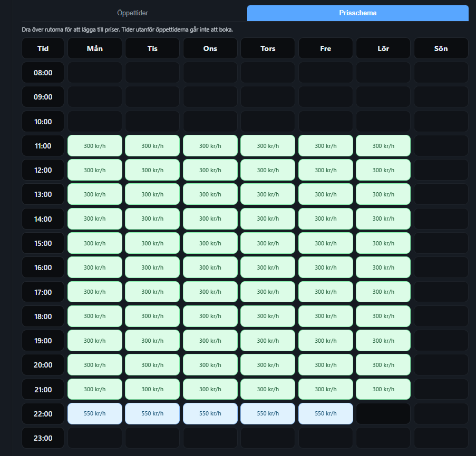Select the 08:00 time row label
476x456 pixels.
pyautogui.click(x=43, y=73)
